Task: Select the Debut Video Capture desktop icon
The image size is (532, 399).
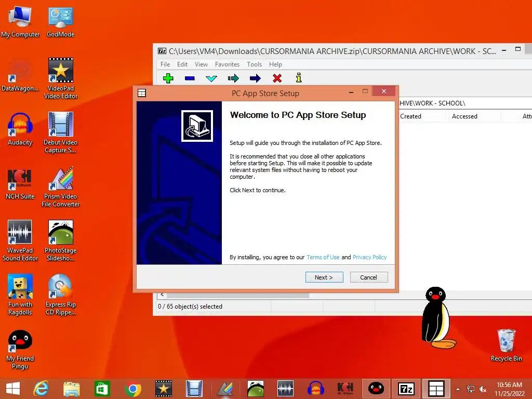Action: (x=61, y=132)
